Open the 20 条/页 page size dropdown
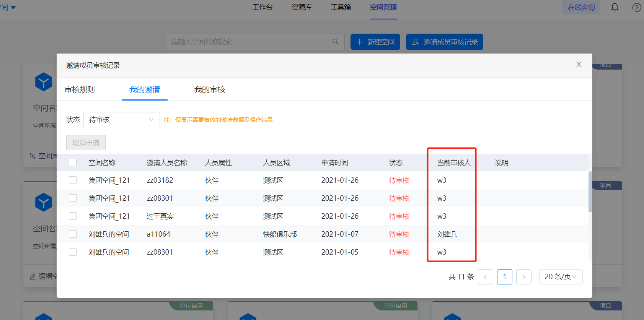 pyautogui.click(x=561, y=277)
